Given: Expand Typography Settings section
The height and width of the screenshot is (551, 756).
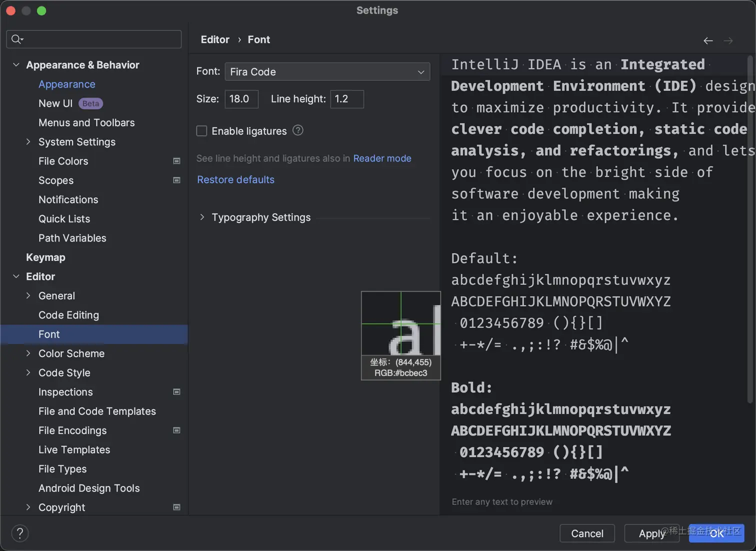Looking at the screenshot, I should [202, 217].
